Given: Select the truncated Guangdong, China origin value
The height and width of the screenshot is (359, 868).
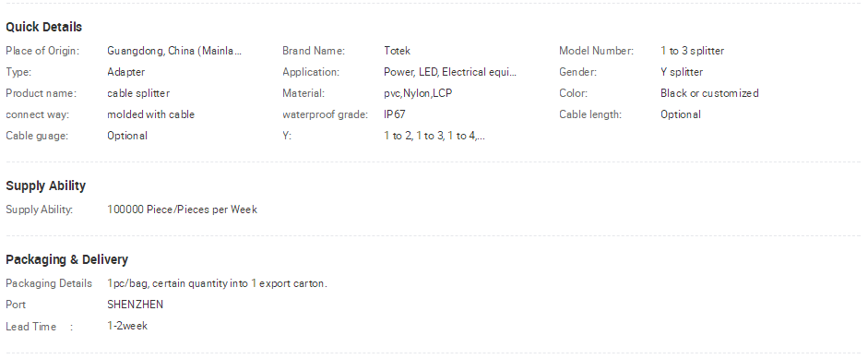Looking at the screenshot, I should pyautogui.click(x=174, y=51).
